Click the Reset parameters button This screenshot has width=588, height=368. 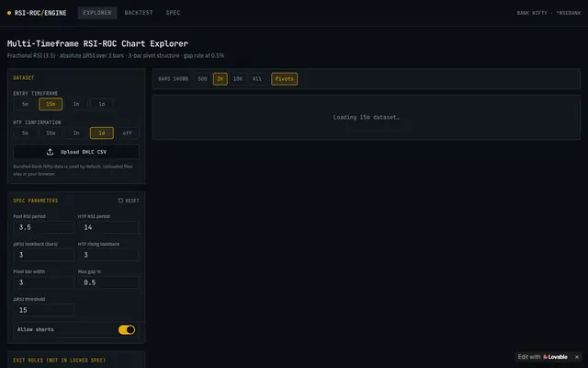tap(129, 201)
